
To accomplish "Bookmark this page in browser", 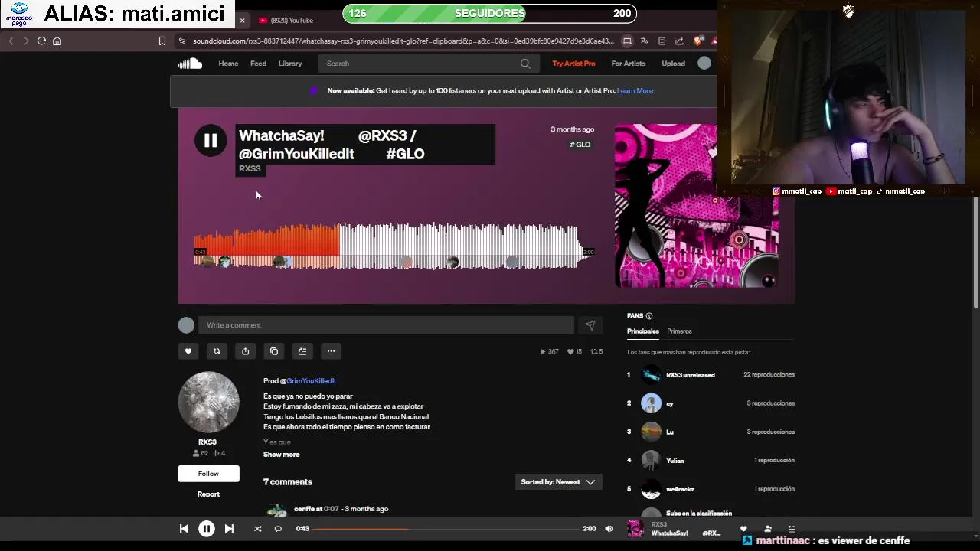I will [162, 41].
